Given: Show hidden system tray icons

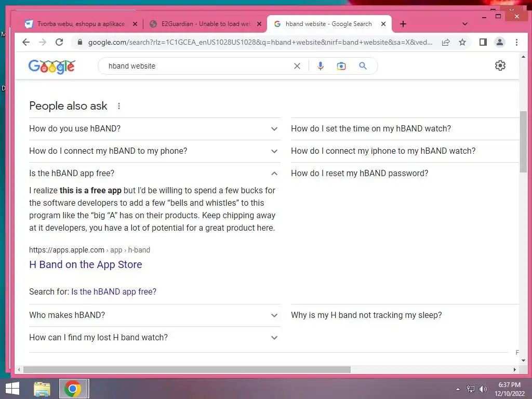Looking at the screenshot, I should pyautogui.click(x=458, y=389).
